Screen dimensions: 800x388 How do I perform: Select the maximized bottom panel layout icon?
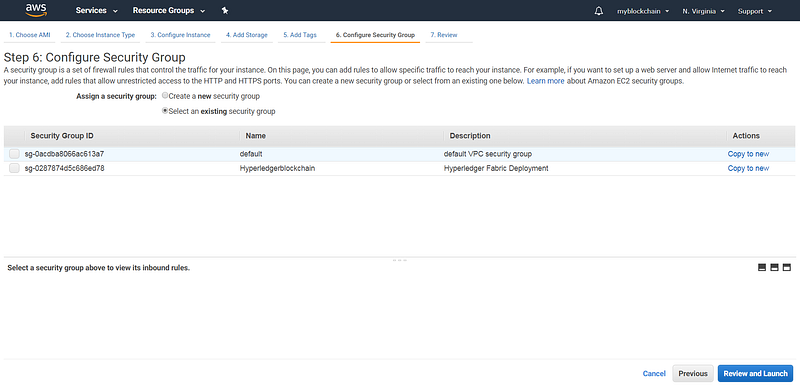(787, 268)
